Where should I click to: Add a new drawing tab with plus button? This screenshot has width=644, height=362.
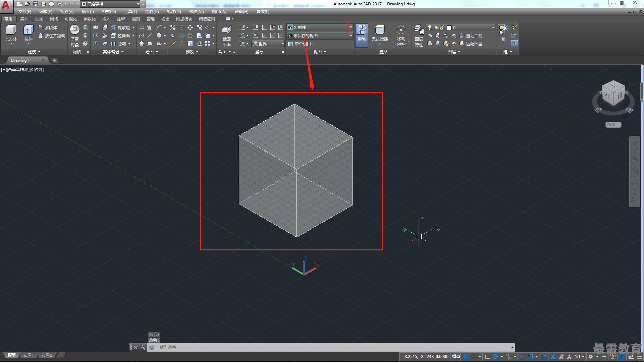point(55,60)
